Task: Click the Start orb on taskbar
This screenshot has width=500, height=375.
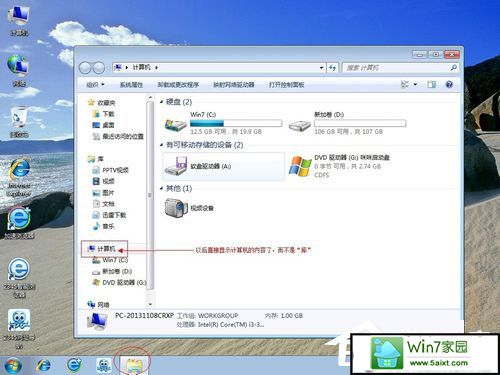Action: [x=13, y=366]
